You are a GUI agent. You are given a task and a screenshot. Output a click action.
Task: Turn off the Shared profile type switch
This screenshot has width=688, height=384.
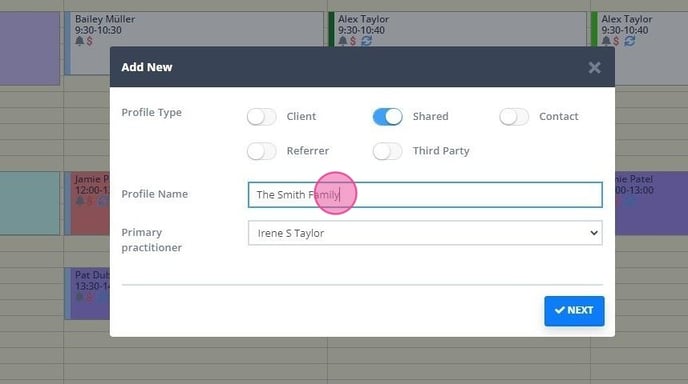387,117
